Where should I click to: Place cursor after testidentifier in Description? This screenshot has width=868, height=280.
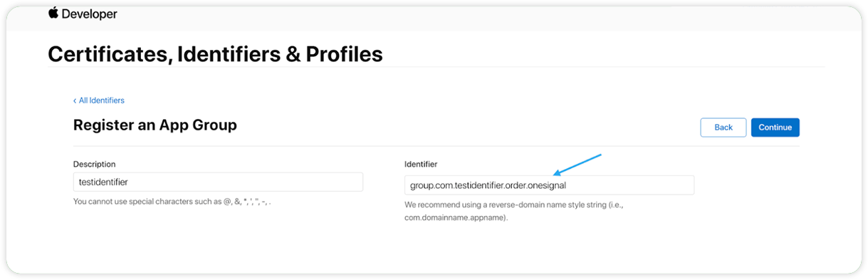[x=129, y=182]
